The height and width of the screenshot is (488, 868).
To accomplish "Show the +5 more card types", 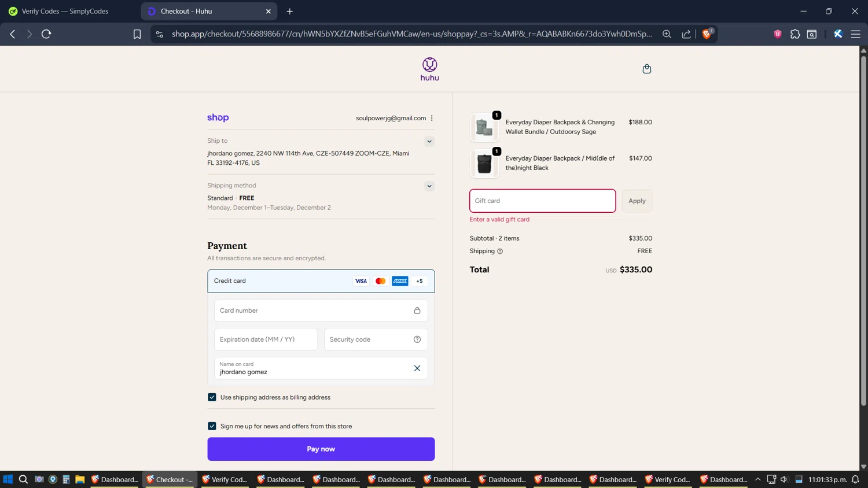I will click(420, 281).
